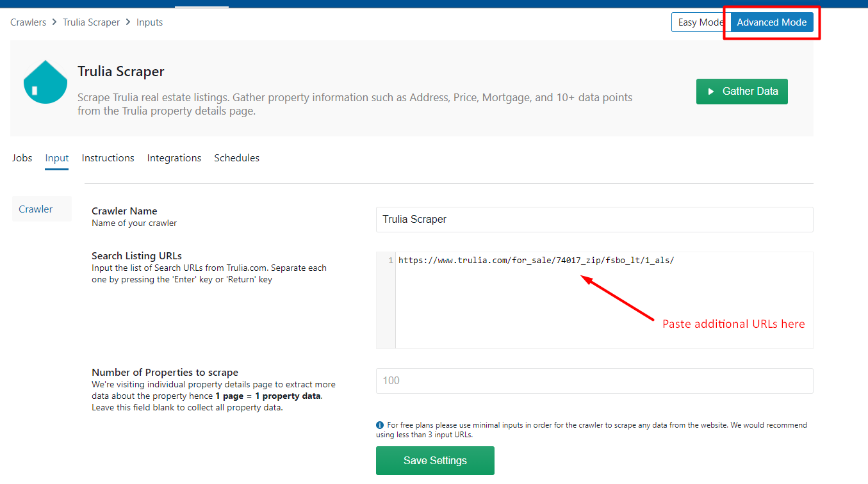Select Crawler in the side menu
This screenshot has height=484, width=868.
pos(42,209)
